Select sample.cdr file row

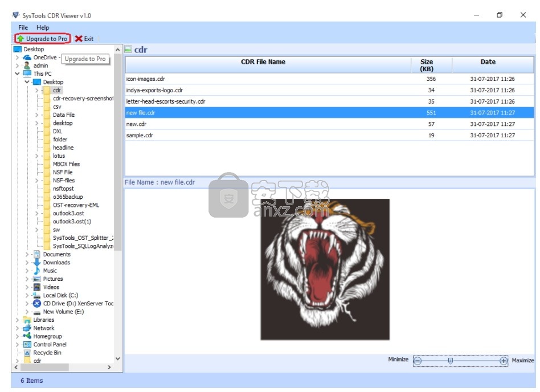coord(330,136)
